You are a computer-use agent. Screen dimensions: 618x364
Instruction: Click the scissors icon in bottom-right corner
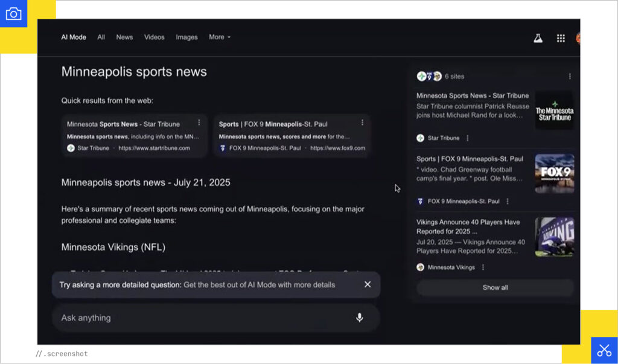pos(604,350)
